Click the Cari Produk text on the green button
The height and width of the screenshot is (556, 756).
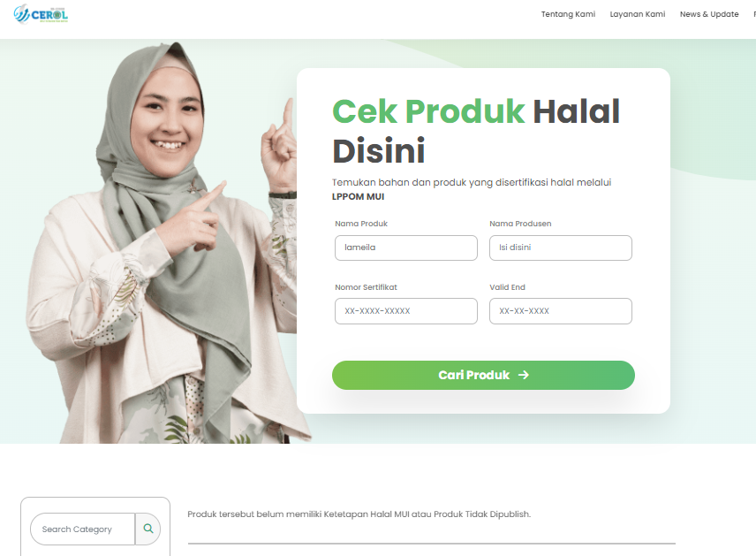pos(474,375)
